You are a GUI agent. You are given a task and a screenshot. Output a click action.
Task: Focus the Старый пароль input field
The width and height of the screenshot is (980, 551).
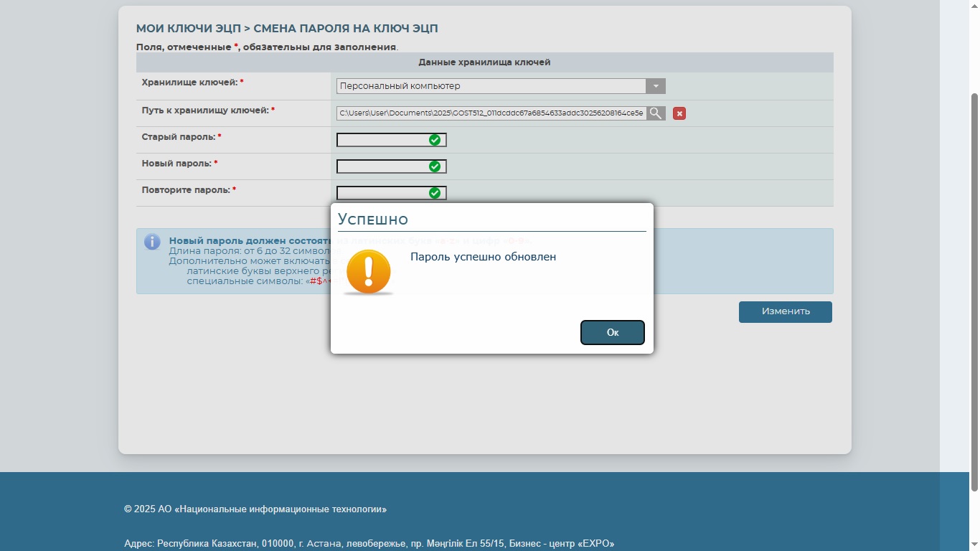(x=382, y=140)
